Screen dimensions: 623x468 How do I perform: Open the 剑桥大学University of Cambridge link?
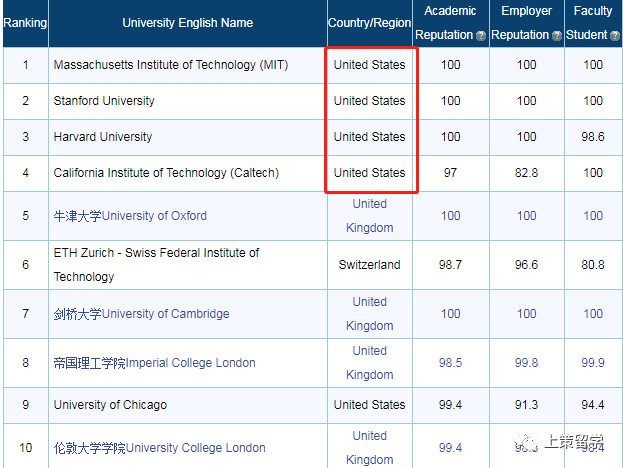coord(141,314)
